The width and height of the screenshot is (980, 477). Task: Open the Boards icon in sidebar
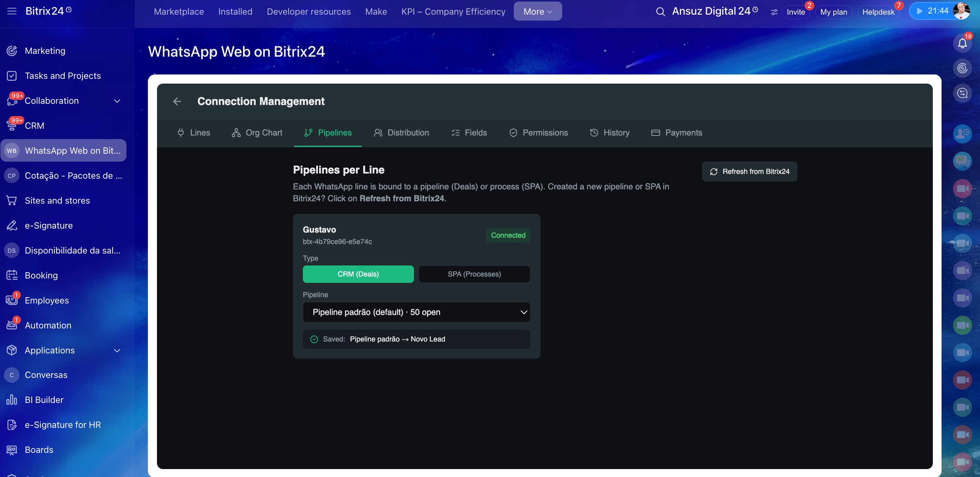coord(12,450)
